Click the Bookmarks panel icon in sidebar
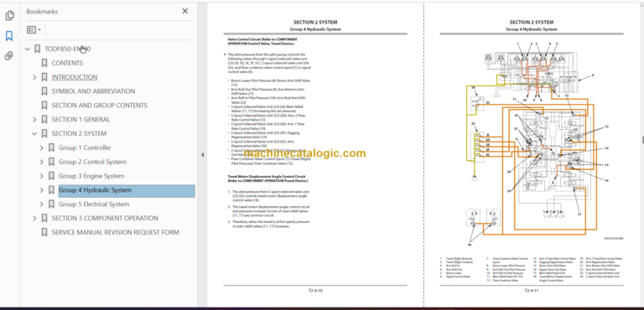This screenshot has width=644, height=310. click(x=9, y=36)
